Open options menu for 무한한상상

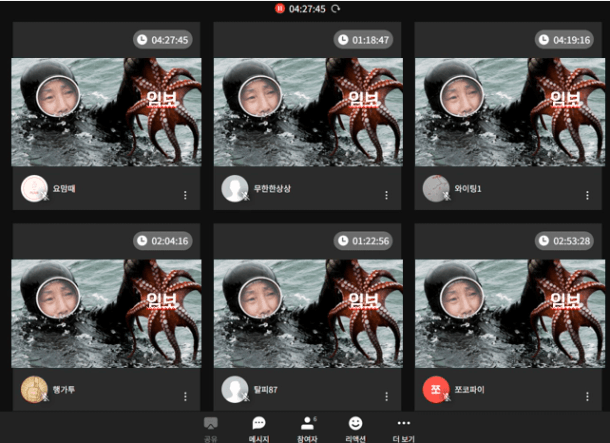pos(386,195)
